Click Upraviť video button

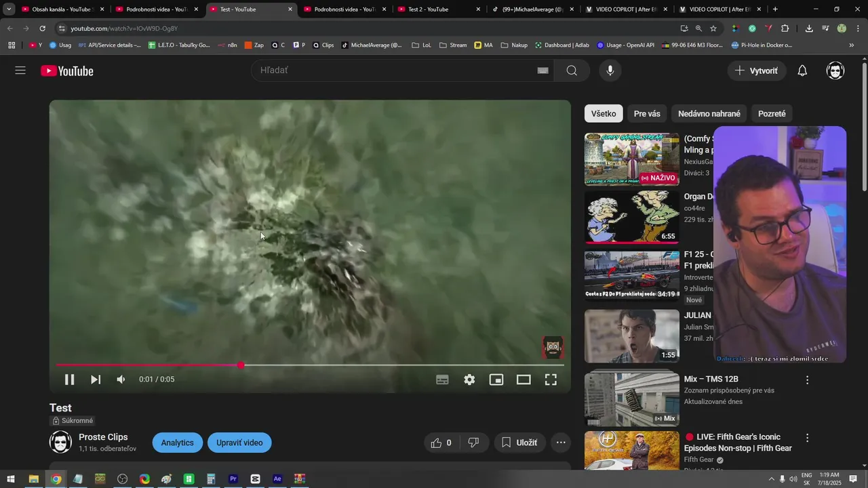(x=239, y=443)
